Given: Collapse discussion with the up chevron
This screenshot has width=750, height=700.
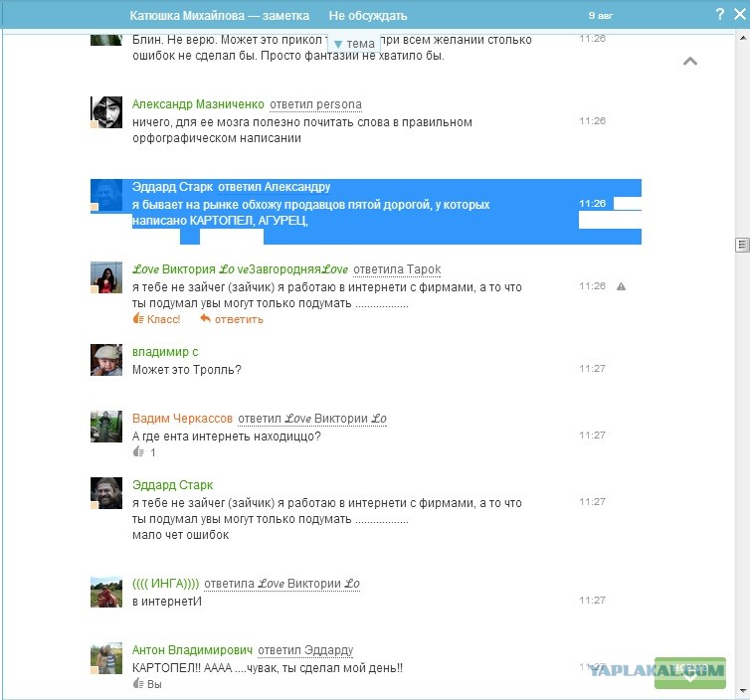Looking at the screenshot, I should (689, 62).
